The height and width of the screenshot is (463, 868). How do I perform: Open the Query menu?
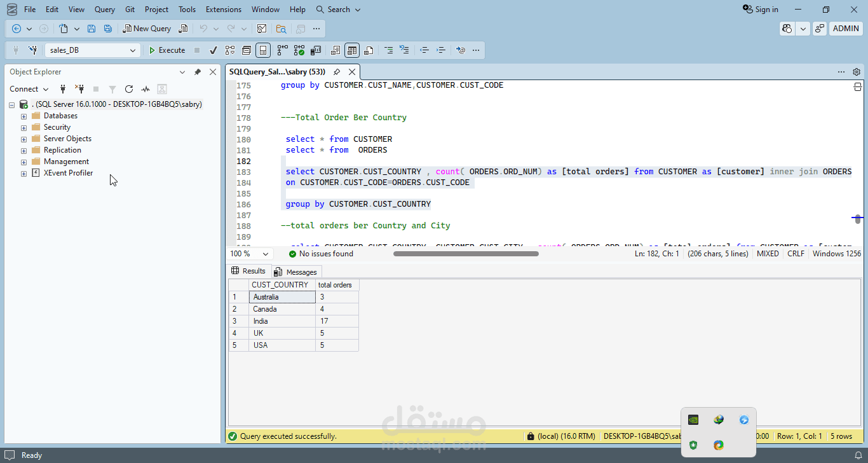pos(105,10)
